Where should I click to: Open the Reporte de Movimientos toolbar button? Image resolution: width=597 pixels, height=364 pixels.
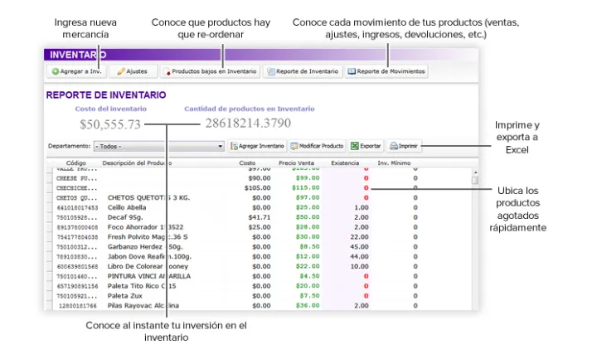pyautogui.click(x=386, y=72)
